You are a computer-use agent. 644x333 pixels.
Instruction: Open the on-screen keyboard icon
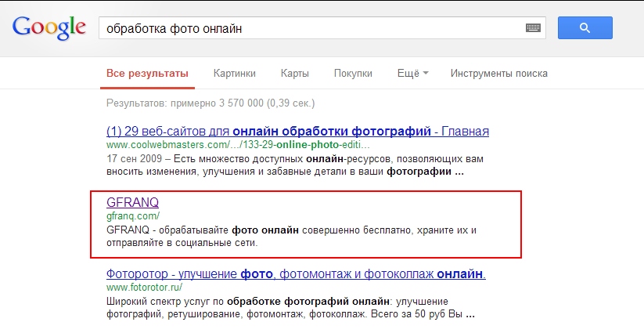534,28
